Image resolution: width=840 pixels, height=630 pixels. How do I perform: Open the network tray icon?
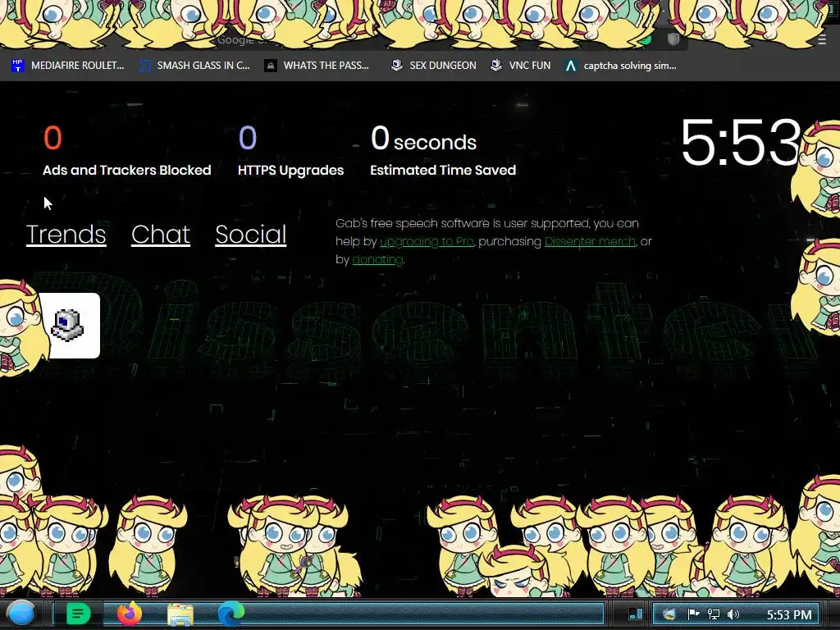pyautogui.click(x=714, y=614)
